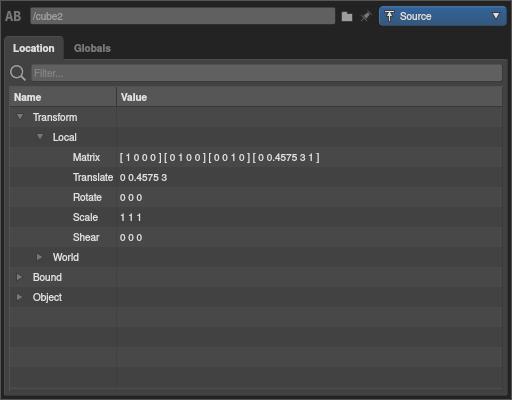
Task: Click the Filter text field
Action: 267,73
